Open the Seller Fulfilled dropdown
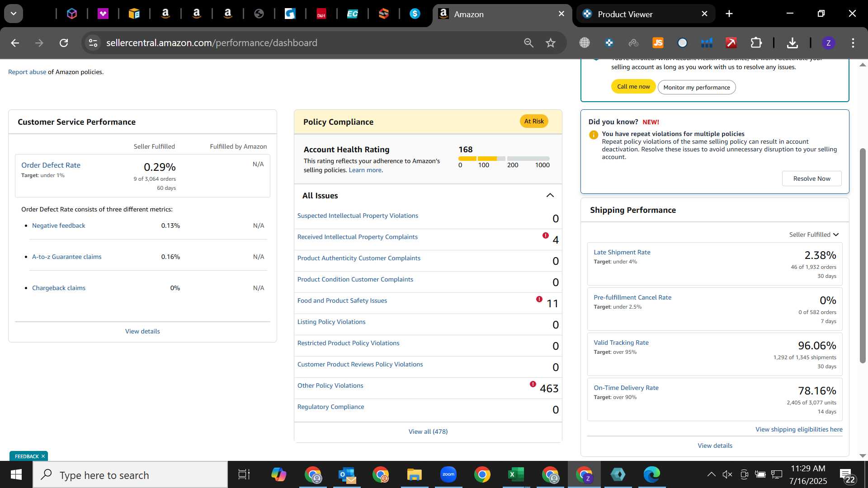 click(x=814, y=235)
